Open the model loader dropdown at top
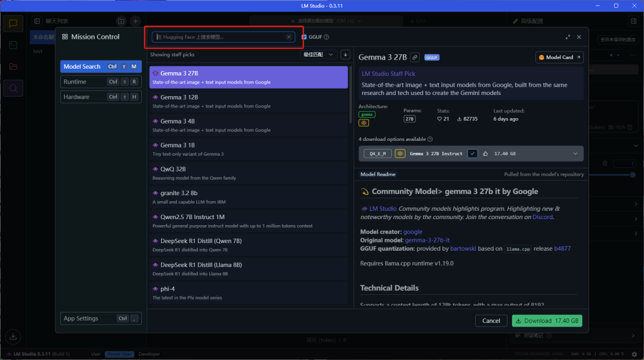The height and width of the screenshot is (360, 644). point(326,20)
